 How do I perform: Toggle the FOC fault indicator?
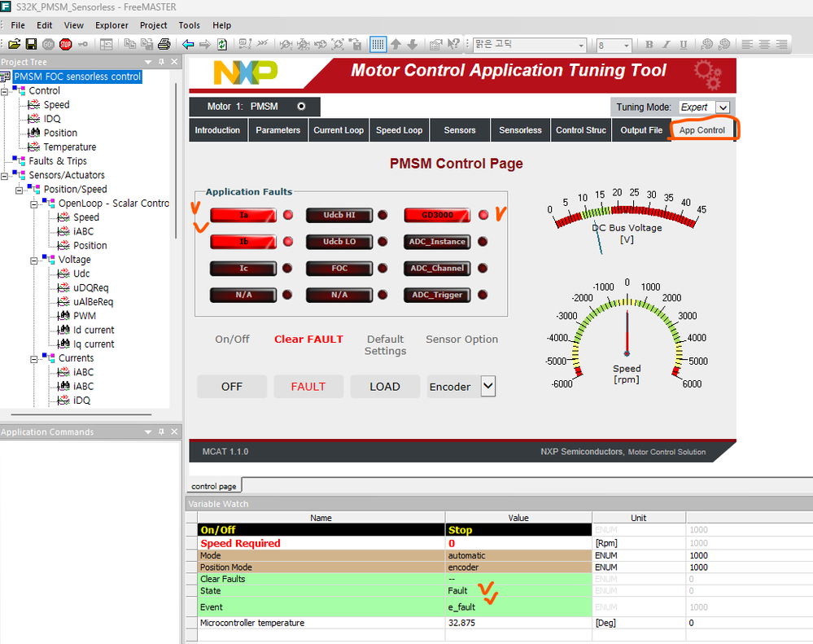(x=339, y=268)
